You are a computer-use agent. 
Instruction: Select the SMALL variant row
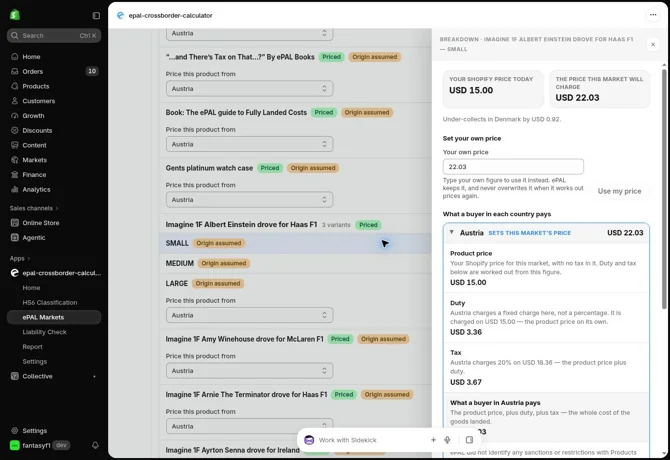296,243
